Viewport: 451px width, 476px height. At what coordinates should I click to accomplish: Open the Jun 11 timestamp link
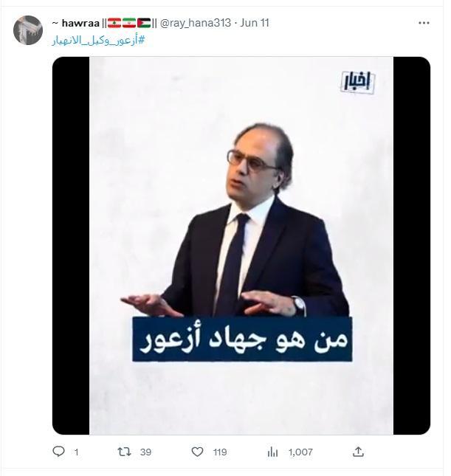click(x=255, y=23)
